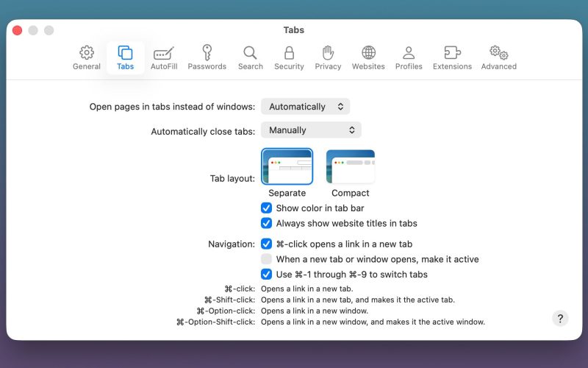Click the 'Tab layout:' label
Screen dimensions: 588x368
(232, 178)
